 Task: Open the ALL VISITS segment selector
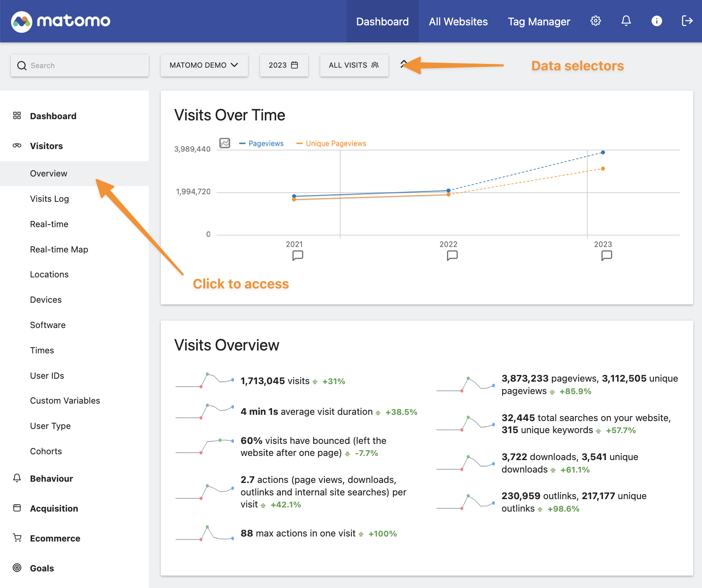pos(354,65)
